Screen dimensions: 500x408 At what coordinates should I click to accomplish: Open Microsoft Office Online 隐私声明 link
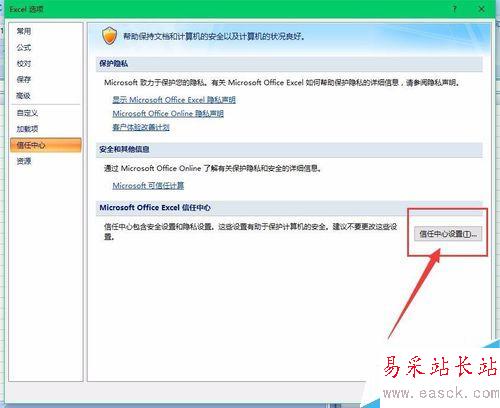coord(168,114)
